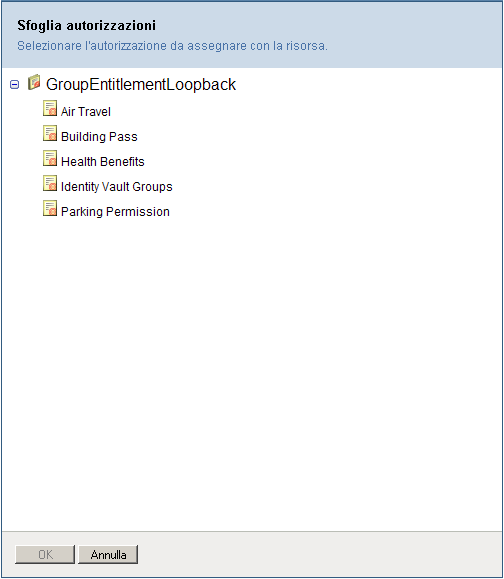Click the Air Travel entitlement icon
Viewport: 504px width, 579px height.
coord(50,108)
